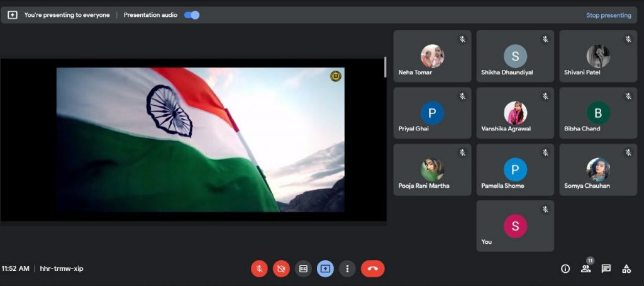Select Vanshika Agrawal's avatar photo
Screen dimensions: 644x286
(516, 113)
